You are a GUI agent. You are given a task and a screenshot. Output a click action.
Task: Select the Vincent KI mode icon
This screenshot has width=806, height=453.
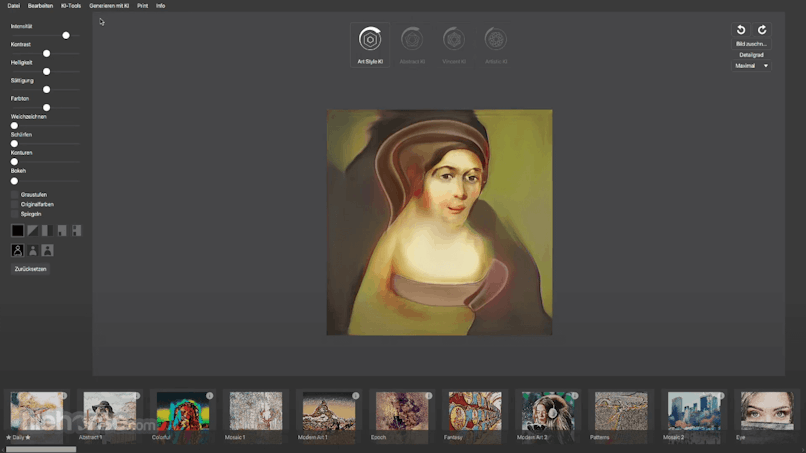454,39
